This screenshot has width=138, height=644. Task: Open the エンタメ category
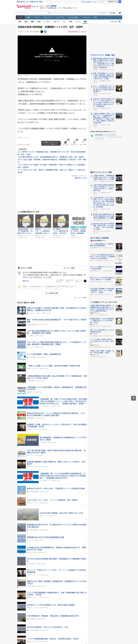point(47,21)
